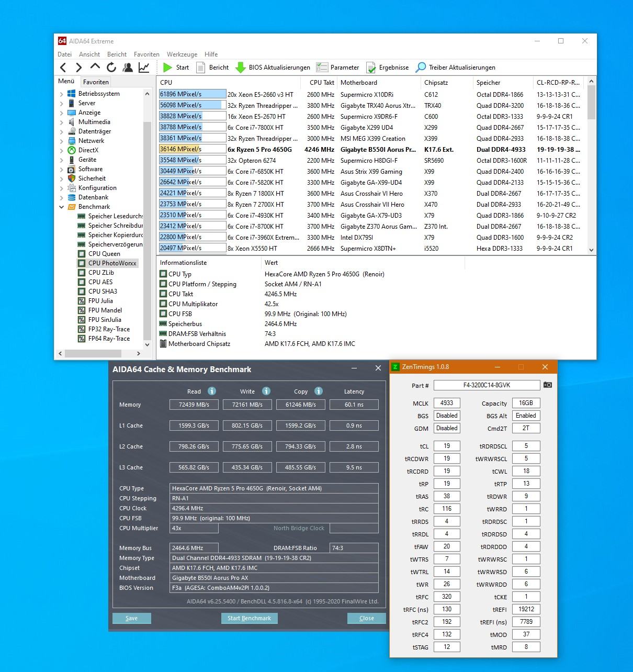Expand the Datenträger tree node
This screenshot has height=672, width=633.
61,132
